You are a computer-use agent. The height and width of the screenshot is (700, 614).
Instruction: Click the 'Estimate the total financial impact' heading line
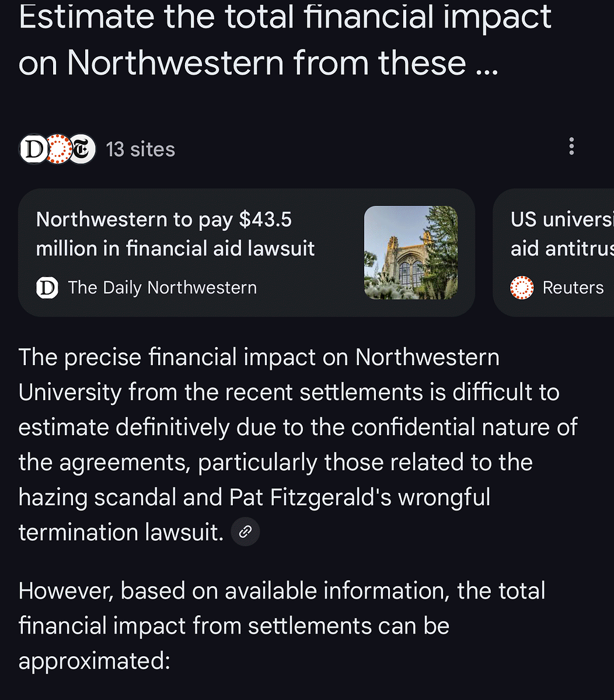[285, 16]
